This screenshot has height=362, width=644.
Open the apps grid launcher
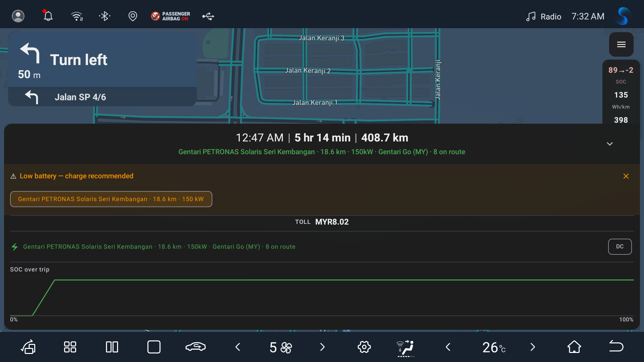click(70, 347)
